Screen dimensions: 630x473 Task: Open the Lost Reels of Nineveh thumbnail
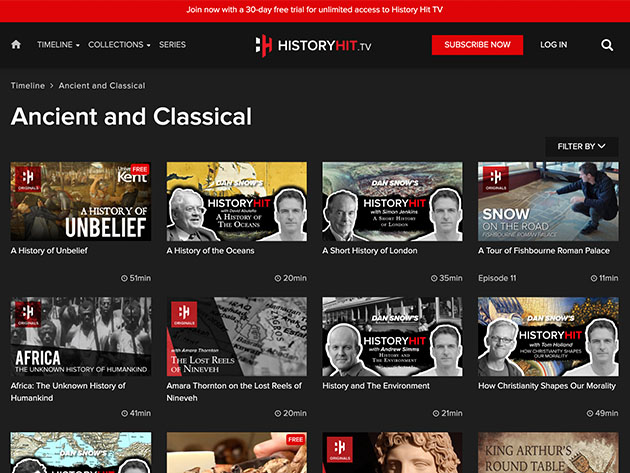pos(237,337)
